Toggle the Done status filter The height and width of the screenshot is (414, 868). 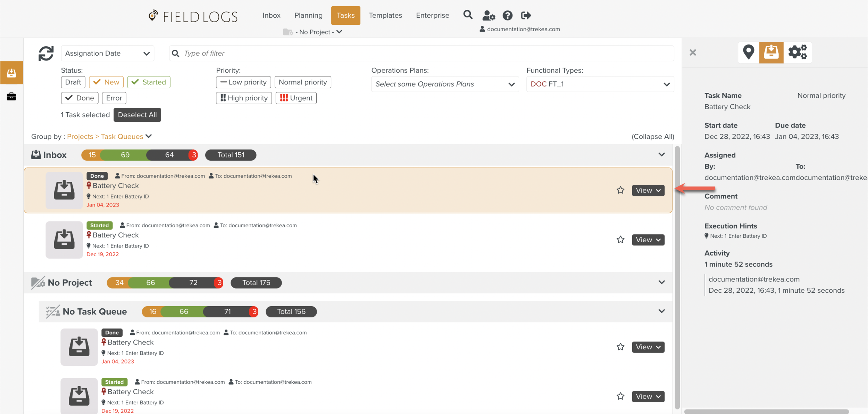pyautogui.click(x=80, y=98)
